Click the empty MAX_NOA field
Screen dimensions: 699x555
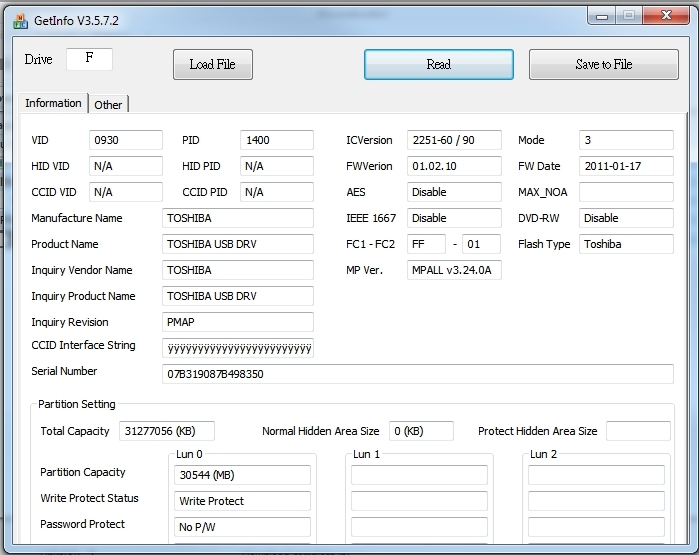pos(626,192)
